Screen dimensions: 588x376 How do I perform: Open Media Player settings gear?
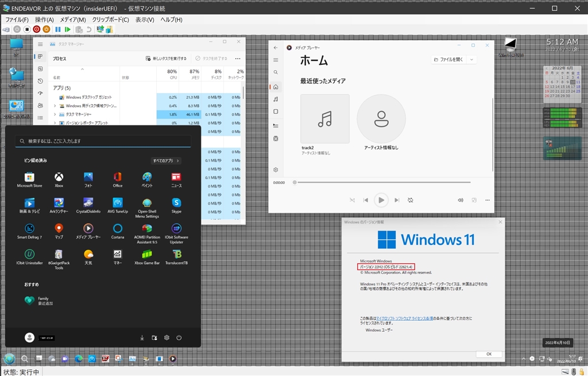pos(276,170)
